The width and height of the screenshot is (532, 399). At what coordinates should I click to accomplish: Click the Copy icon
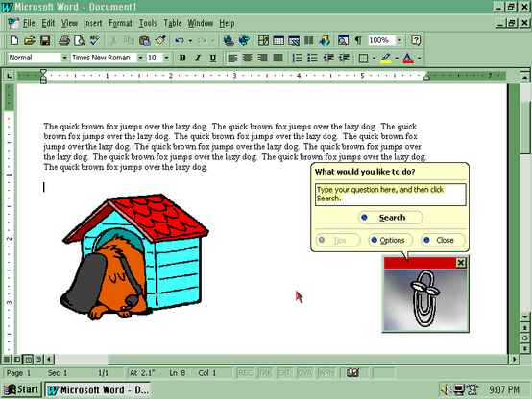coord(129,40)
